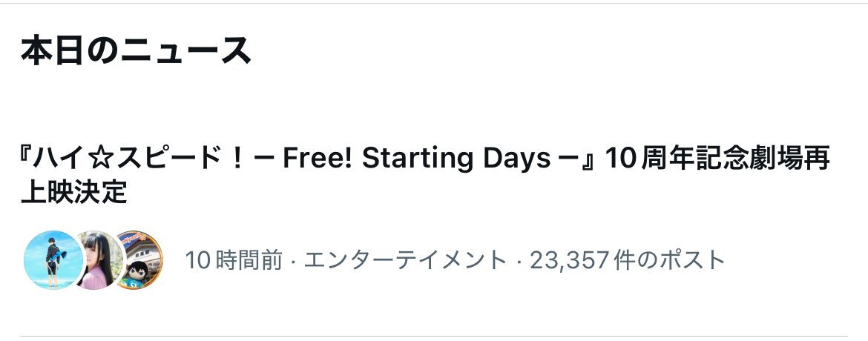Click the 本日のニュース section heading
Image resolution: width=868 pixels, height=341 pixels.
(136, 50)
